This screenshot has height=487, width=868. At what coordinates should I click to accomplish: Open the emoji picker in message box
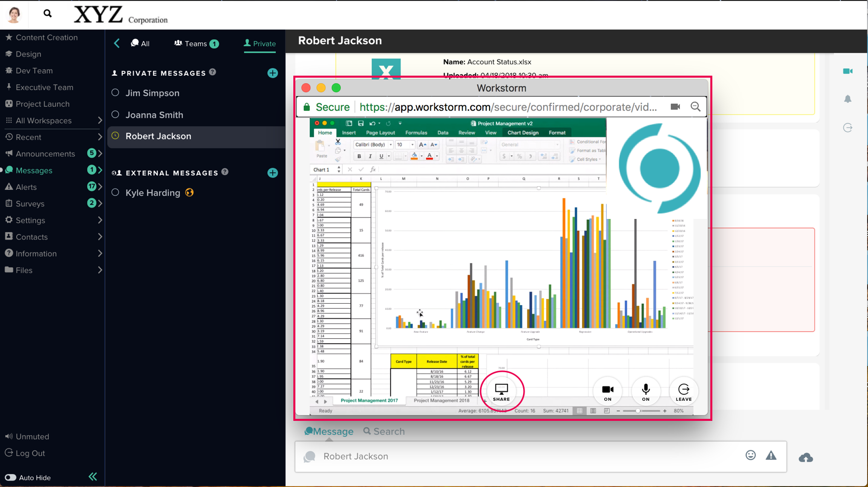[750, 455]
